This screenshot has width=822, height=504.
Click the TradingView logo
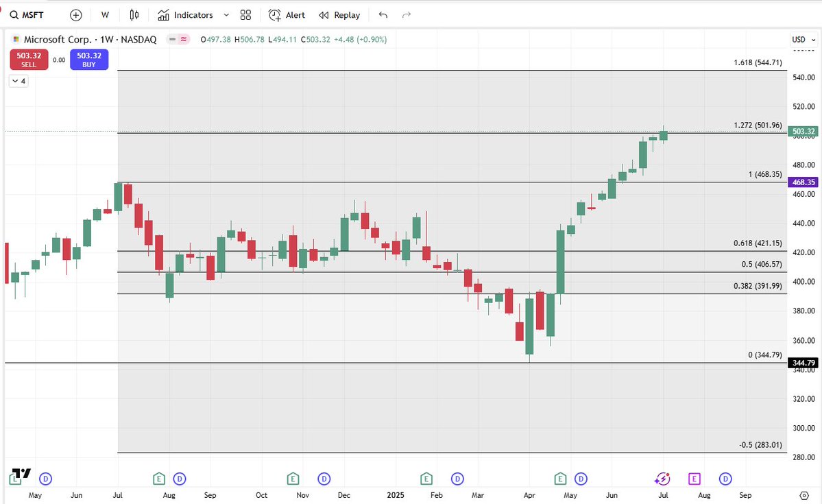click(21, 475)
